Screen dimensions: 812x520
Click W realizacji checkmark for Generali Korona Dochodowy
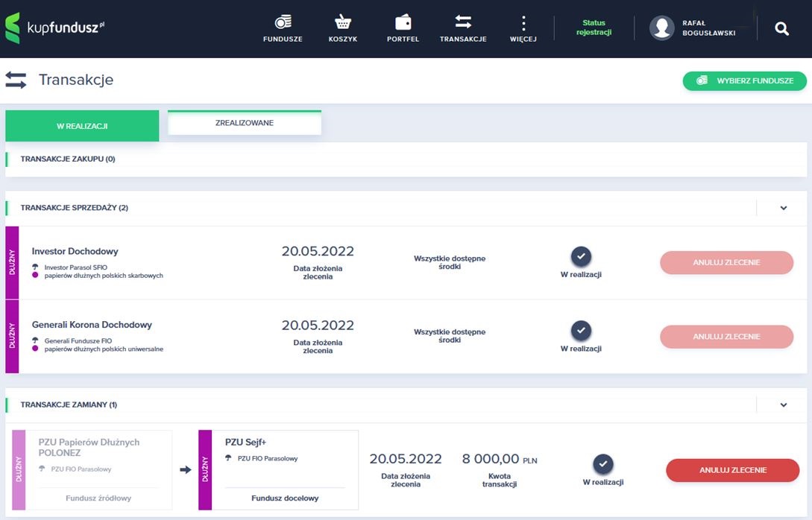tap(581, 330)
